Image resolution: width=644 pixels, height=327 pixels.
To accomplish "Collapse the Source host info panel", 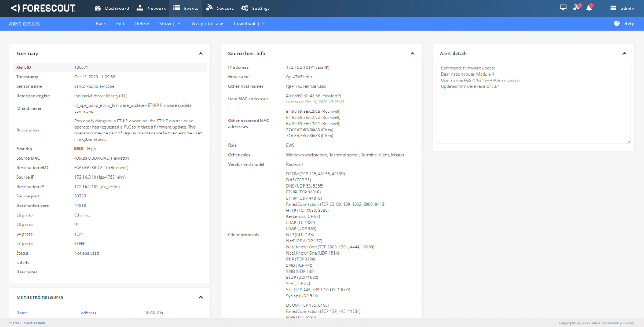I will tap(413, 54).
